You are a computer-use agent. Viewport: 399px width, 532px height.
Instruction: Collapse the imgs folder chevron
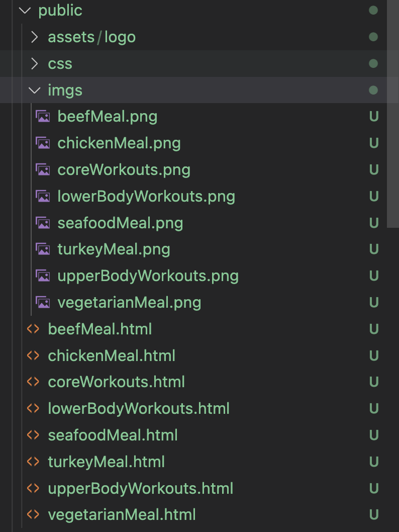34,90
